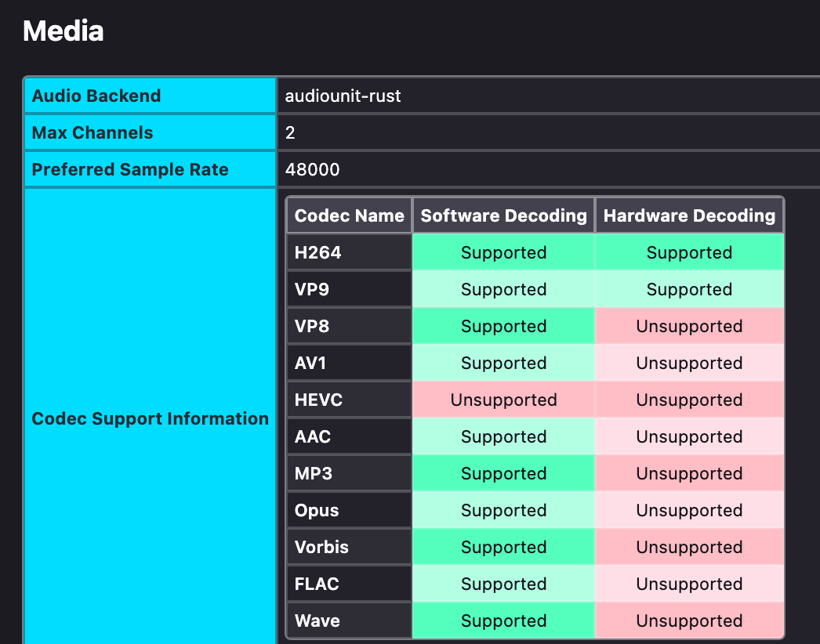Select the audiounit-rust value text
820x644 pixels.
coord(343,96)
